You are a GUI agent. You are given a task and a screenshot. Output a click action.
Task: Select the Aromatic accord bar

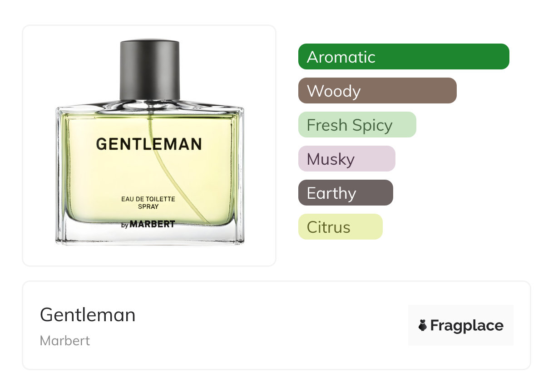(404, 57)
